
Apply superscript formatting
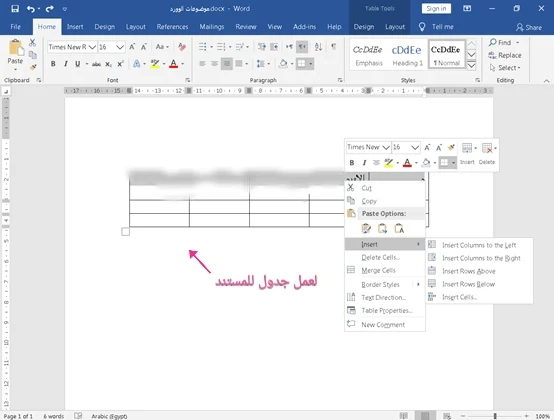pos(120,64)
